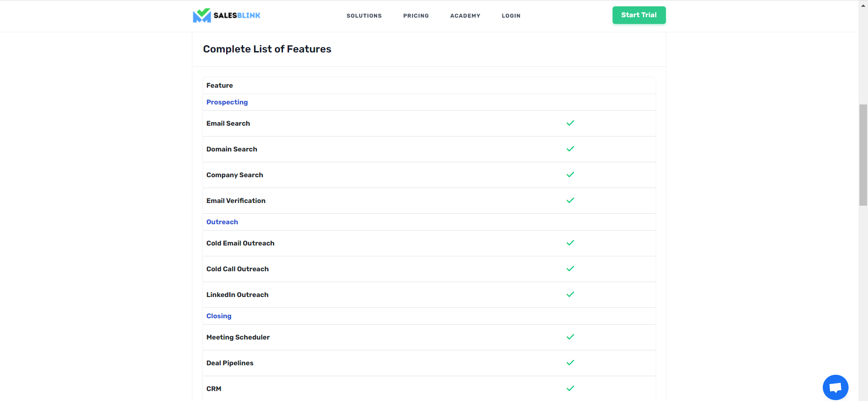Select the Prospecting section heading
Screen dimensions: 868x401
click(x=227, y=102)
